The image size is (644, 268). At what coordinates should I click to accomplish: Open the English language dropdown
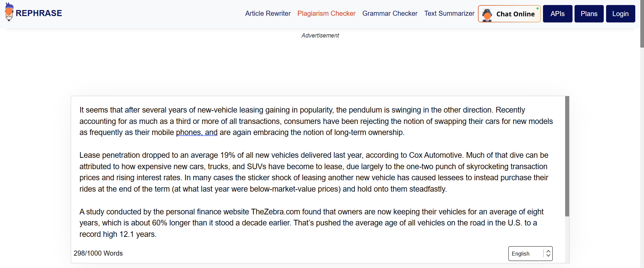point(530,254)
